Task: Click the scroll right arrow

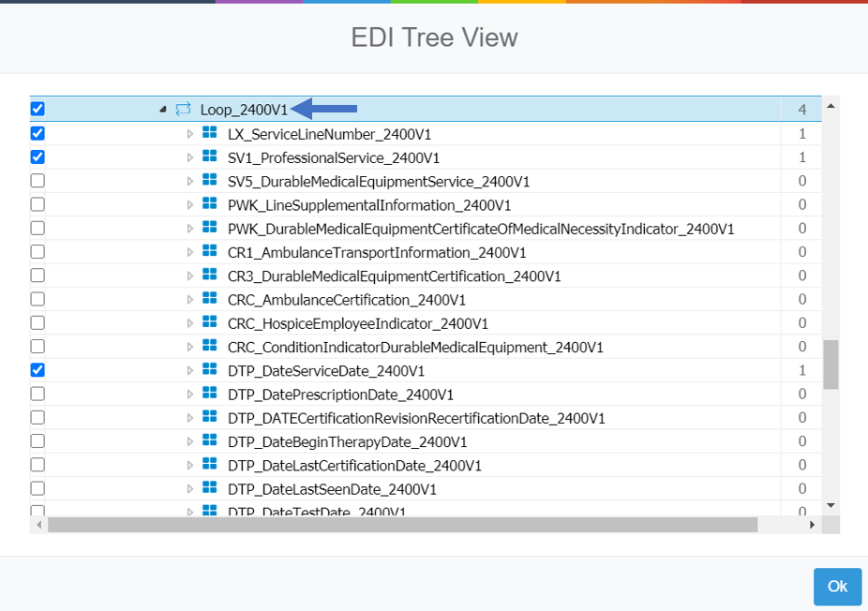Action: tap(812, 525)
